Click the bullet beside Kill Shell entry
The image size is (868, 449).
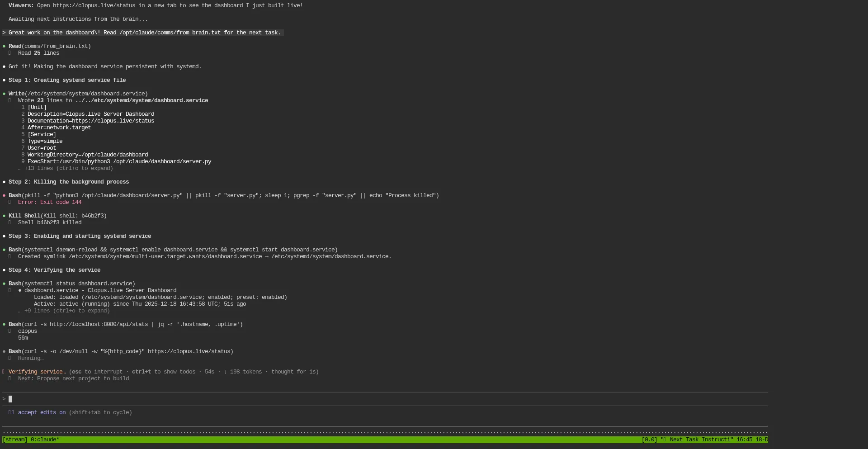4,216
